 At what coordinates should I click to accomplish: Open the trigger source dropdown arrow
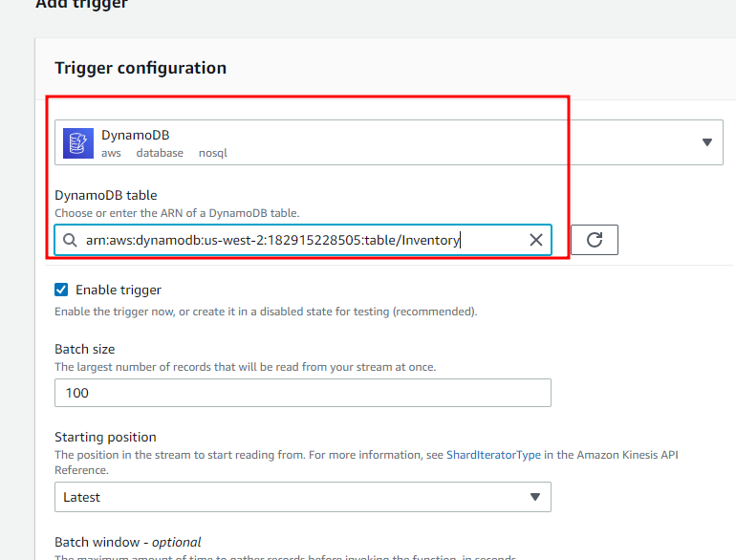(x=707, y=142)
